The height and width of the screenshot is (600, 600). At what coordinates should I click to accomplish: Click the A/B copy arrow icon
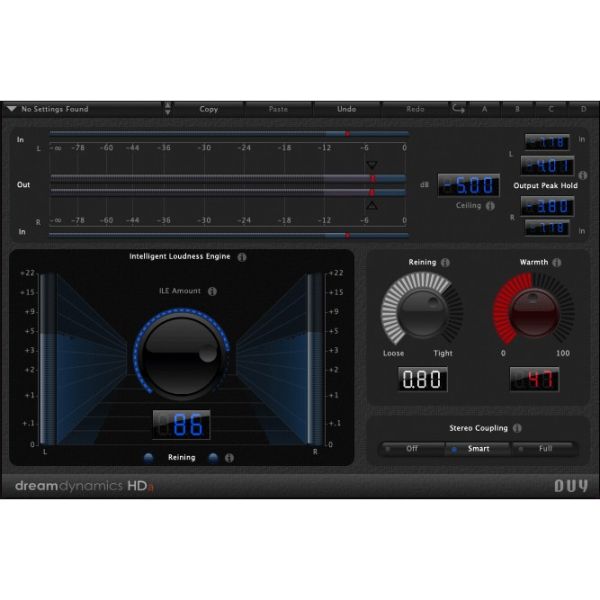click(x=458, y=109)
